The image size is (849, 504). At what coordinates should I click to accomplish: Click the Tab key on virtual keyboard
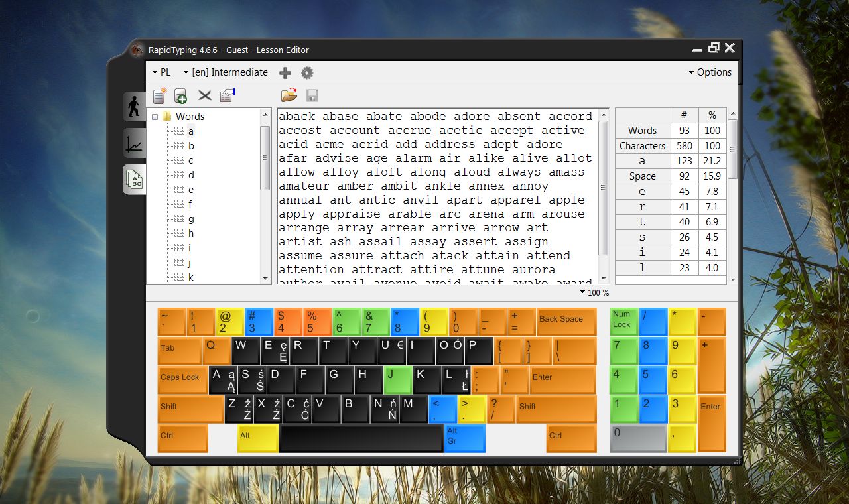pyautogui.click(x=180, y=351)
